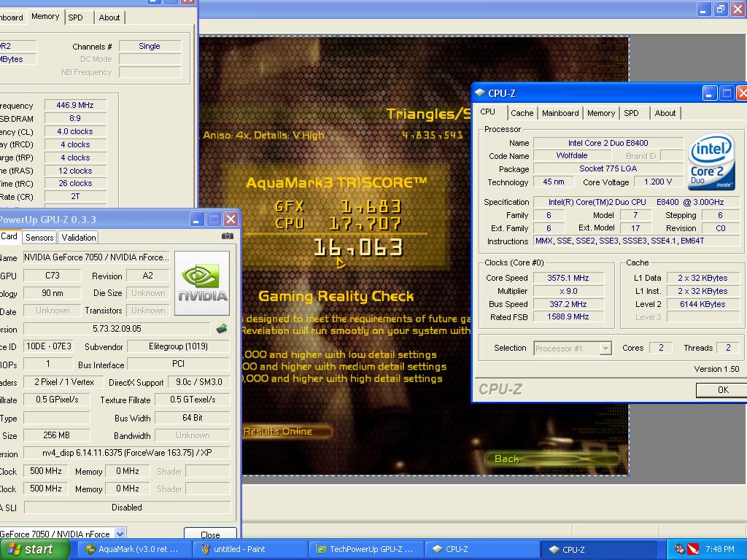
Task: Click the Back button in AquaMark
Action: 553,459
